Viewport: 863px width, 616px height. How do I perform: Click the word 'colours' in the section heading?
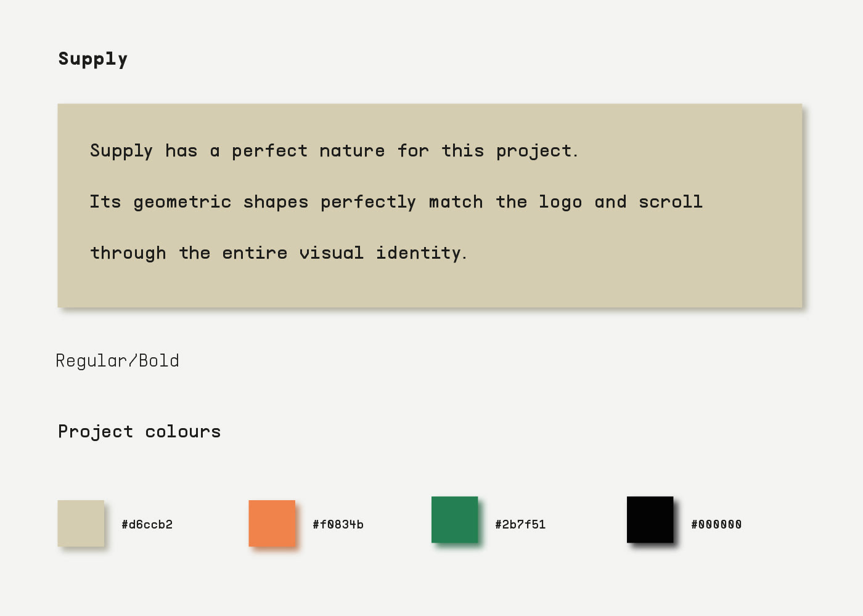coord(183,432)
